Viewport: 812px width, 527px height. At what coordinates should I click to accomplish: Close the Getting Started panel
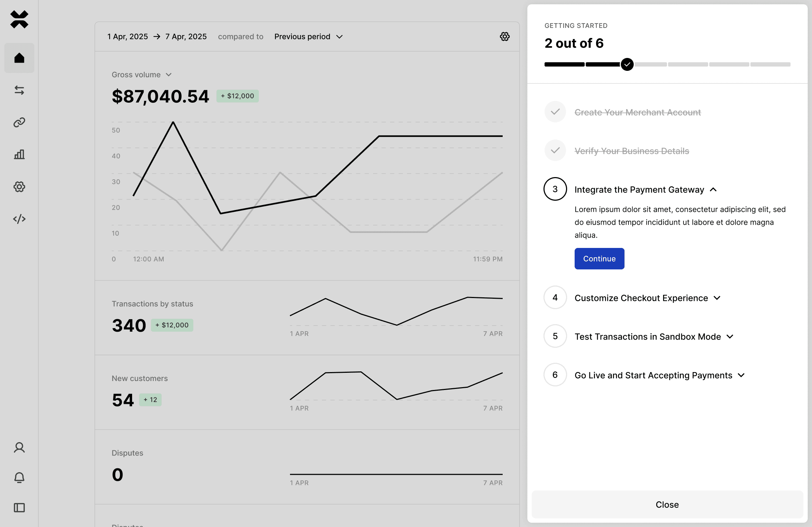[x=667, y=504]
